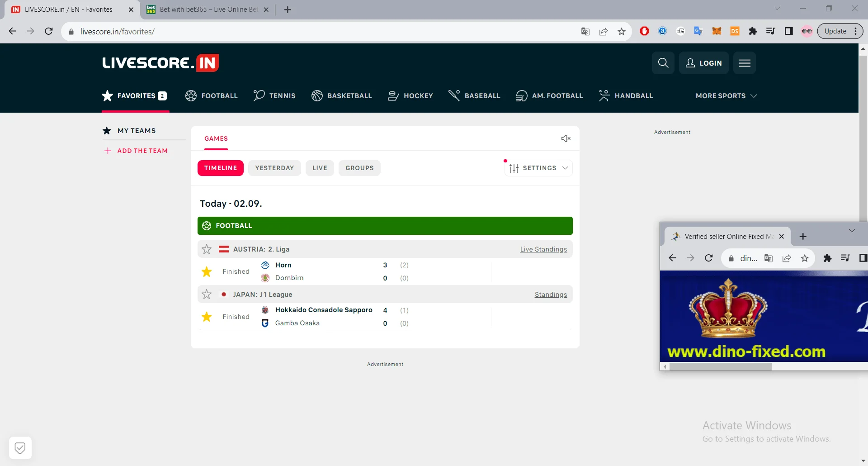Mute sound with the speaker icon
The image size is (868, 466).
click(566, 138)
